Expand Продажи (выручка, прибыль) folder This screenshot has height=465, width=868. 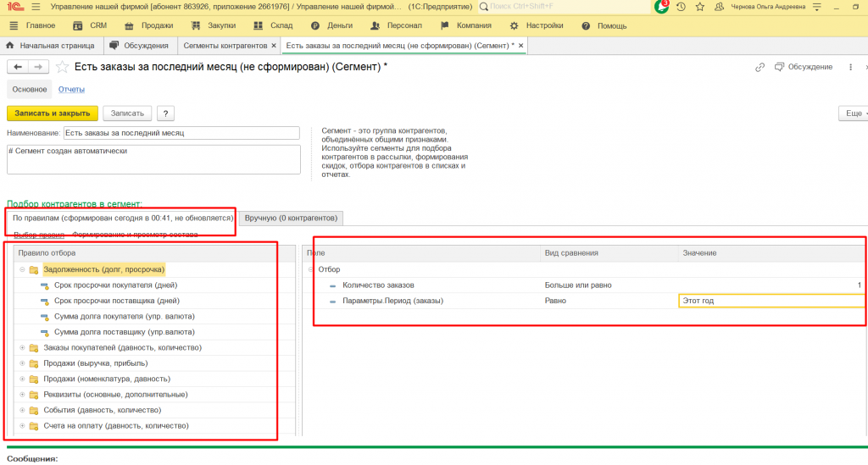[22, 363]
